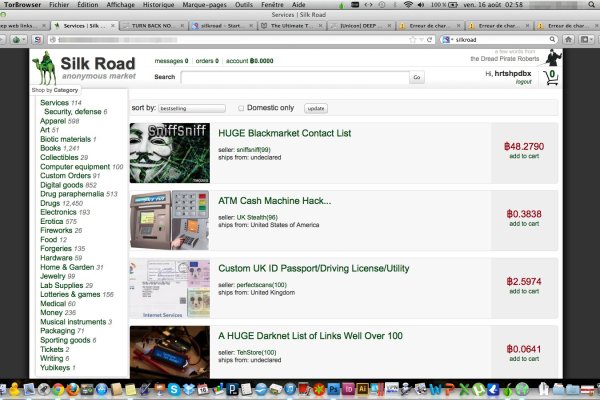The width and height of the screenshot is (600, 400).
Task: Launch Photoshop from the Dock
Action: click(x=334, y=390)
